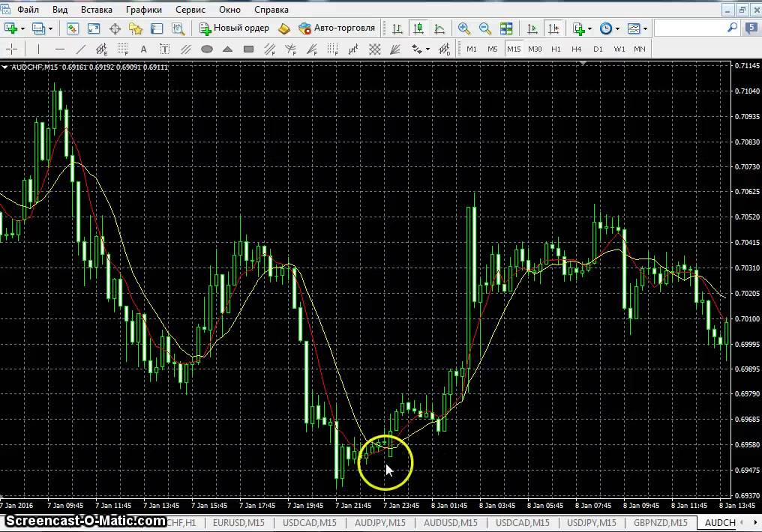Expand the indicators list dropdown
This screenshot has height=532, width=762.
(x=589, y=28)
